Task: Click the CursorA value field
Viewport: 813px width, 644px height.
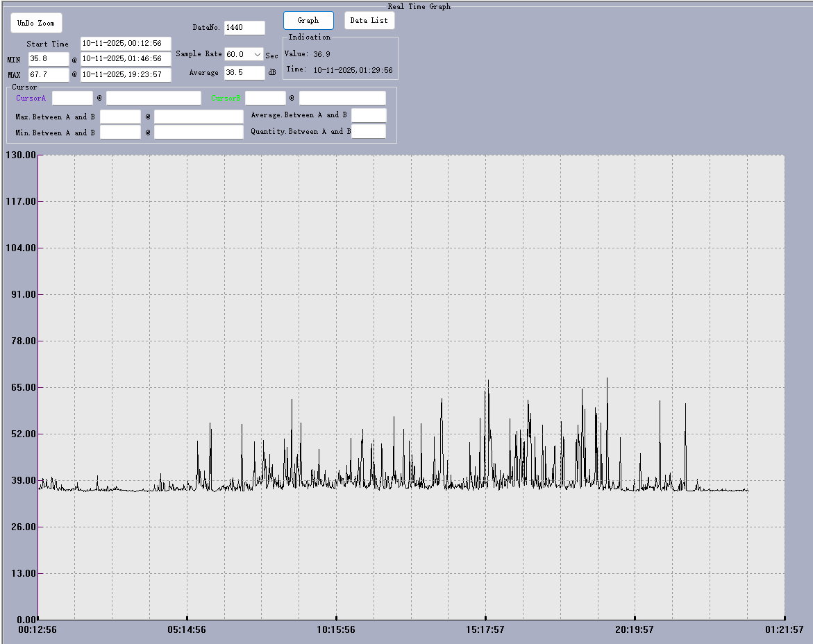Action: tap(72, 98)
